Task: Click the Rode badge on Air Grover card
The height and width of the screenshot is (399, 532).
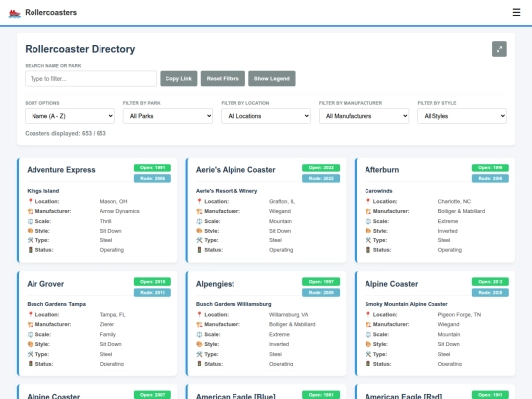Action: click(153, 293)
